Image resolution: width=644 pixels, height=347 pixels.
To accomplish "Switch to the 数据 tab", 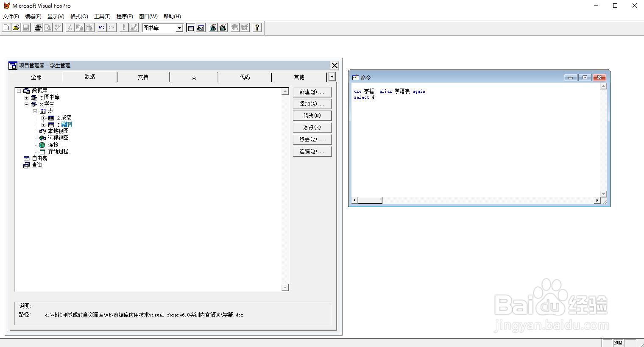I will [x=90, y=77].
